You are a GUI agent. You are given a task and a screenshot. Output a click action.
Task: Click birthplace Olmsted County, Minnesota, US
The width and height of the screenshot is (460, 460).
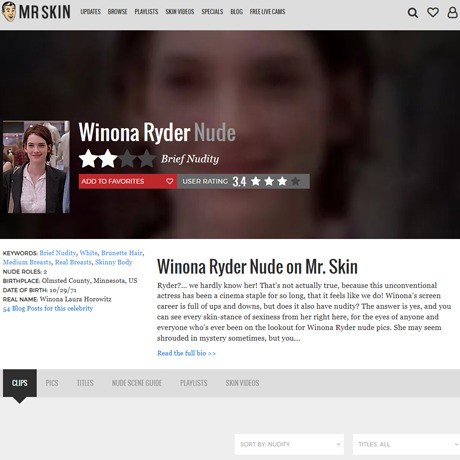(89, 280)
